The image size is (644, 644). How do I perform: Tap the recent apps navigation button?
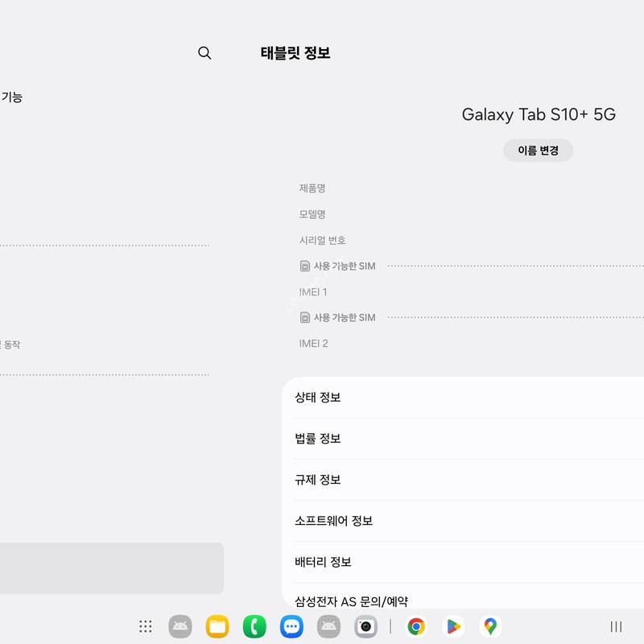[x=616, y=627]
